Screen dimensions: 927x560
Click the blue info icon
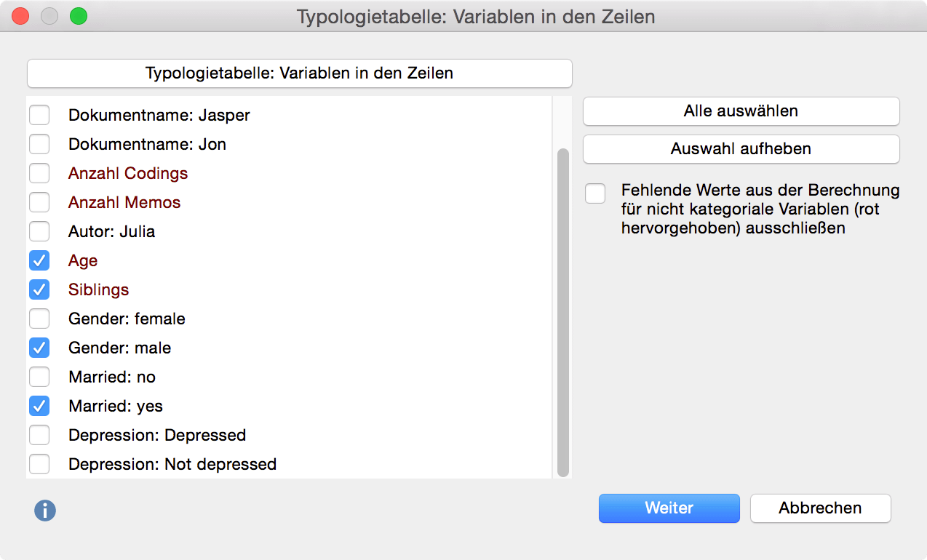(x=45, y=511)
